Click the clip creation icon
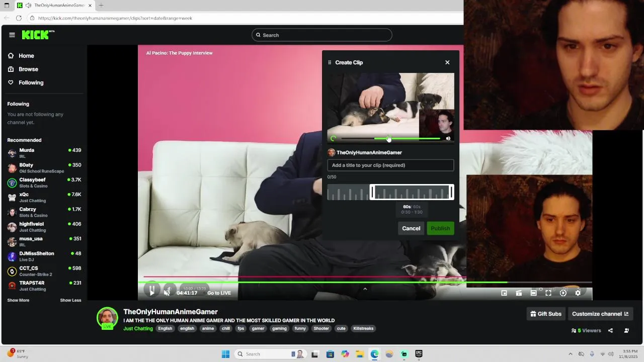644x362 pixels. pyautogui.click(x=519, y=293)
